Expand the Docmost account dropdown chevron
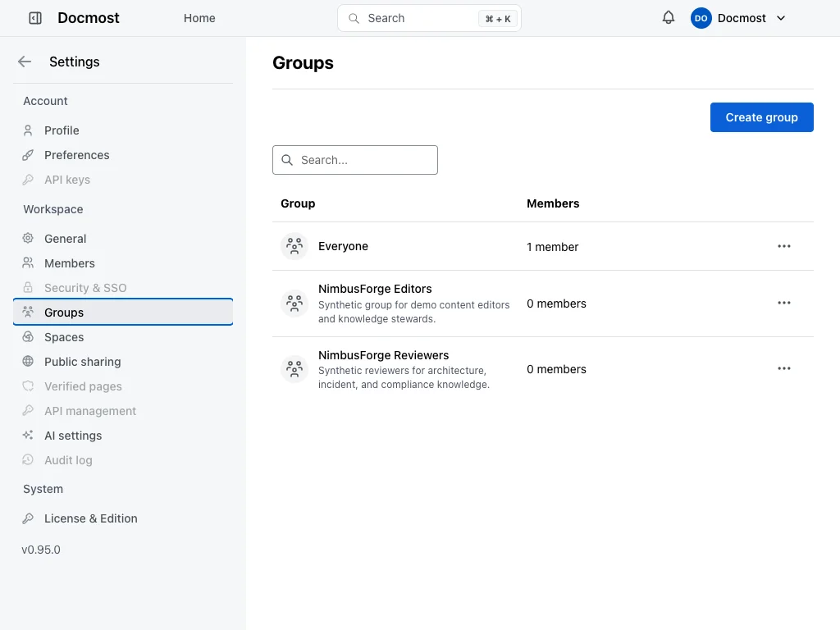 (781, 18)
